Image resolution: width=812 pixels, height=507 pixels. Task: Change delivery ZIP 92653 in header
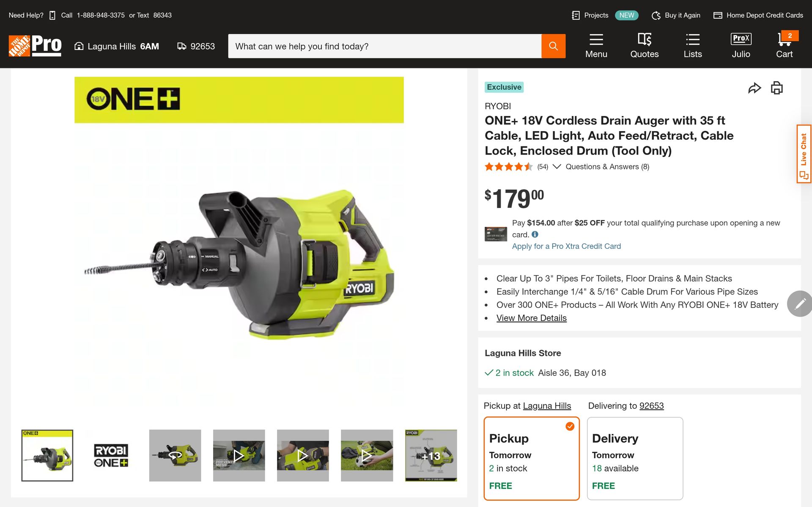[196, 46]
